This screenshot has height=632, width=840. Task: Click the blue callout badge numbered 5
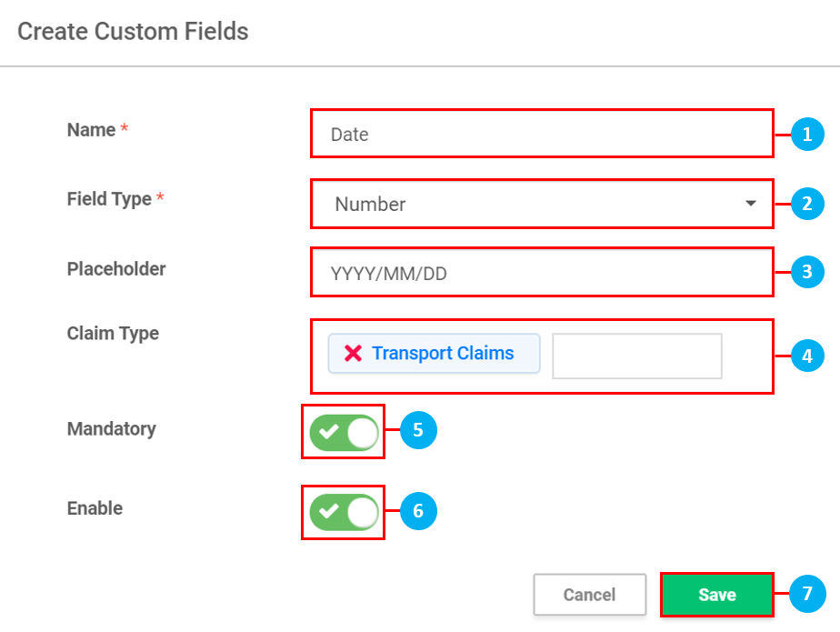[x=418, y=431]
